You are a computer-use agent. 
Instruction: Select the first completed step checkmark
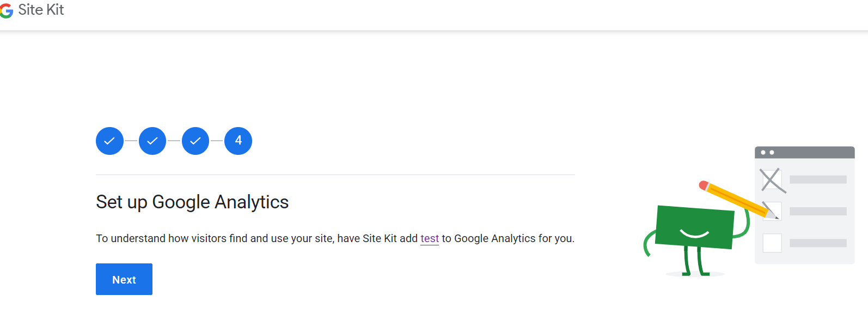point(109,141)
